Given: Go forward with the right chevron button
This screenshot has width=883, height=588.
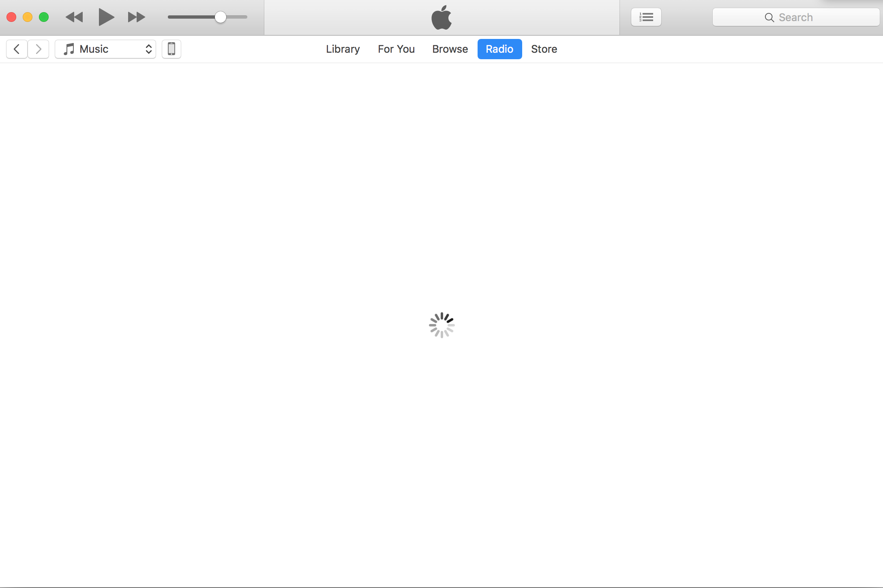Looking at the screenshot, I should pyautogui.click(x=39, y=49).
